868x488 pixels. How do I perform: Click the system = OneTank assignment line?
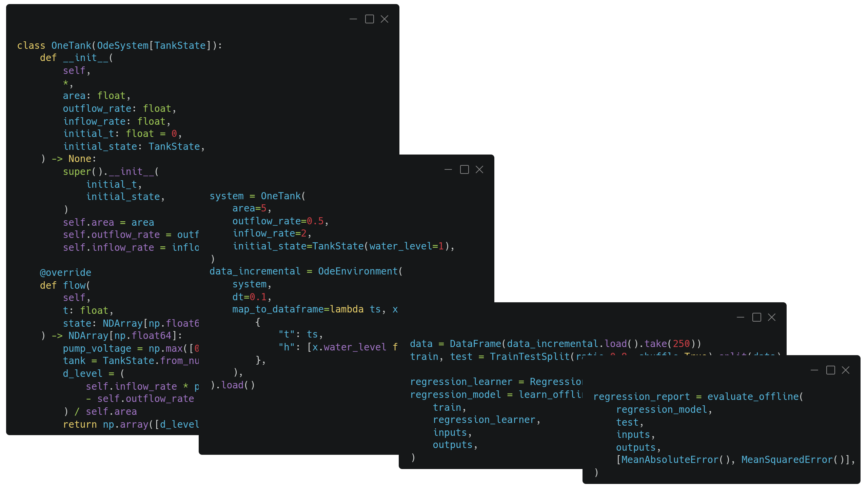(x=257, y=196)
